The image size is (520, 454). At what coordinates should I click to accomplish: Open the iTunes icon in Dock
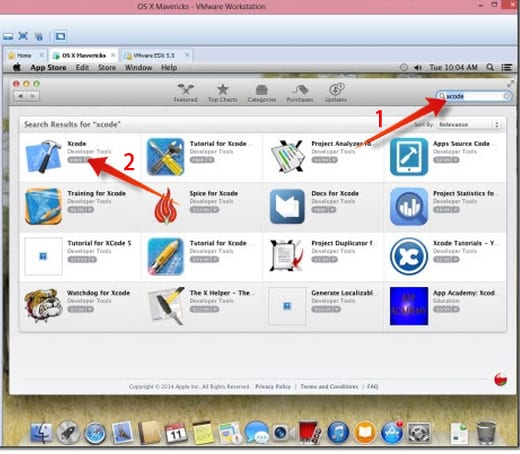[x=338, y=433]
